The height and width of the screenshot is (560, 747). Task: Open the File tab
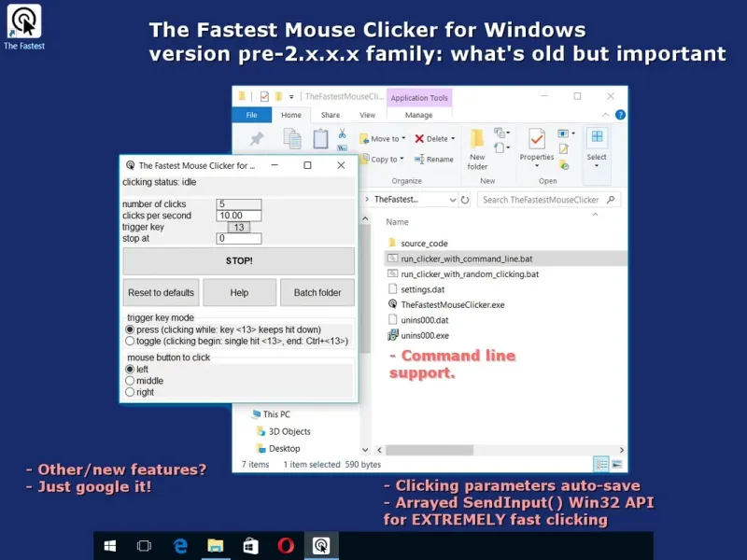click(251, 115)
